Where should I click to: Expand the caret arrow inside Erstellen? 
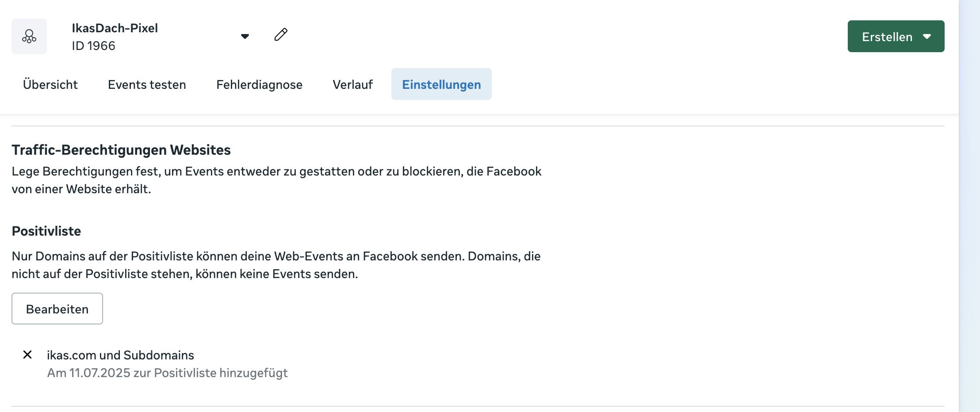coord(927,37)
